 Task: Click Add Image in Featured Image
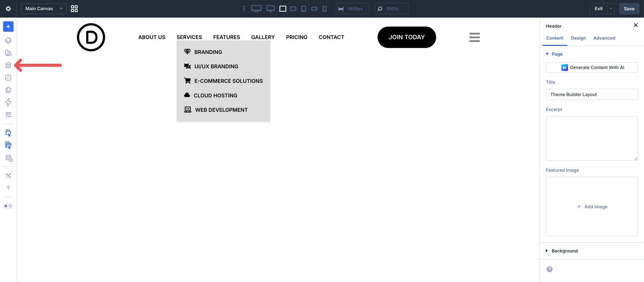(592, 207)
